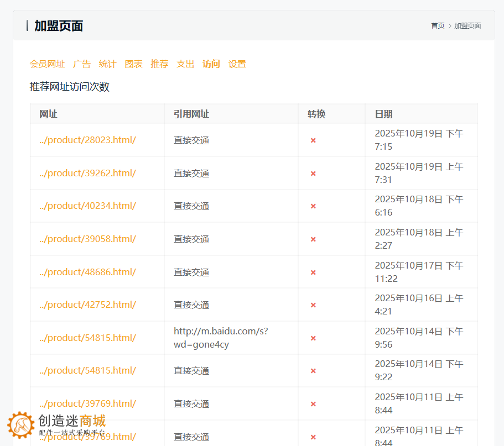Click the red × mark dated 2025年10月16日
This screenshot has width=504, height=446.
pyautogui.click(x=313, y=305)
